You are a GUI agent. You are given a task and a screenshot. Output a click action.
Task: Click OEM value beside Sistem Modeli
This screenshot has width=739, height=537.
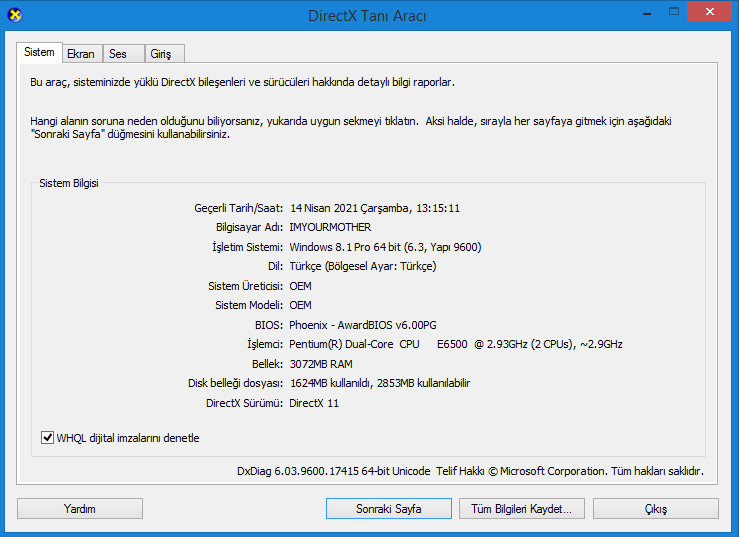pos(300,305)
